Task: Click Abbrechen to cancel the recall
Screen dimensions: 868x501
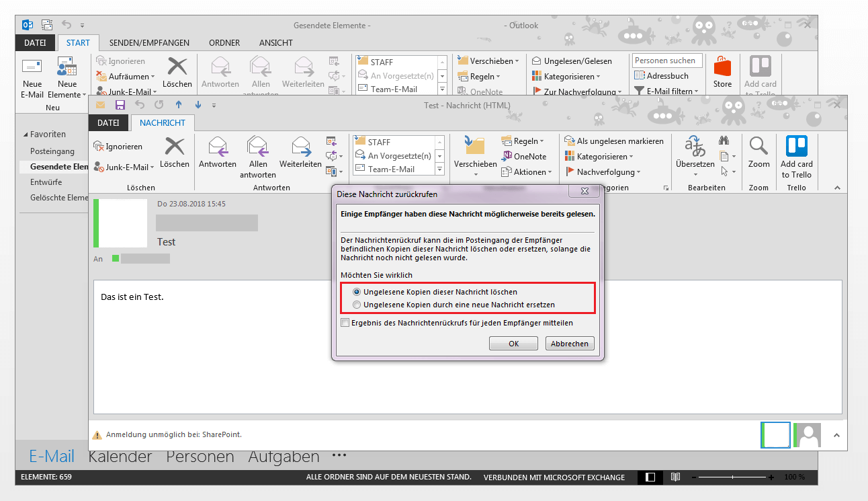Action: (570, 344)
